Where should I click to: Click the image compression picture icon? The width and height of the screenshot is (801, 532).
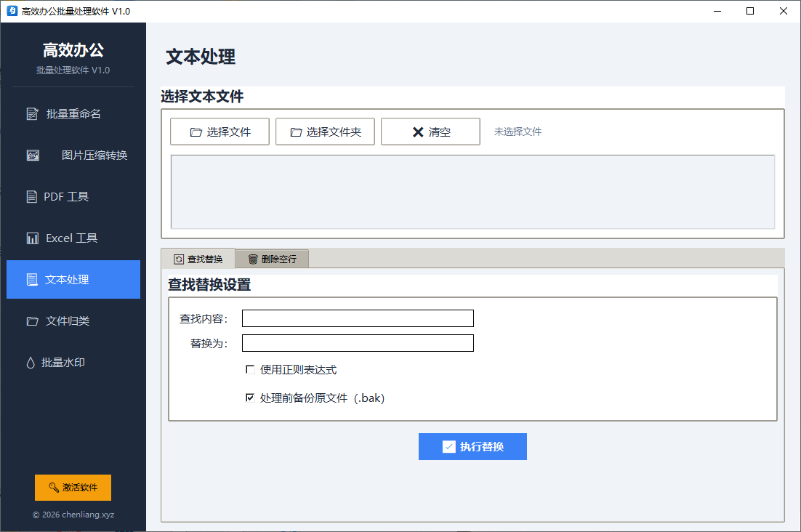tap(33, 156)
